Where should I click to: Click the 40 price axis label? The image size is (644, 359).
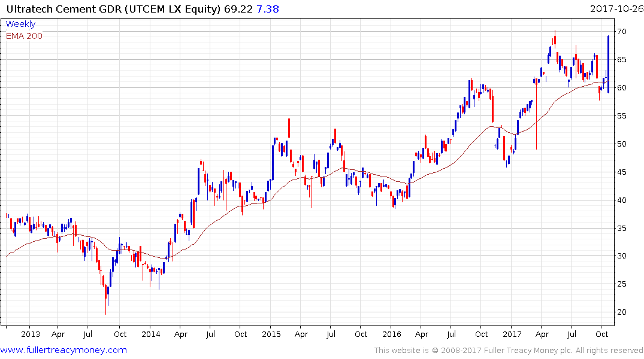pyautogui.click(x=621, y=200)
